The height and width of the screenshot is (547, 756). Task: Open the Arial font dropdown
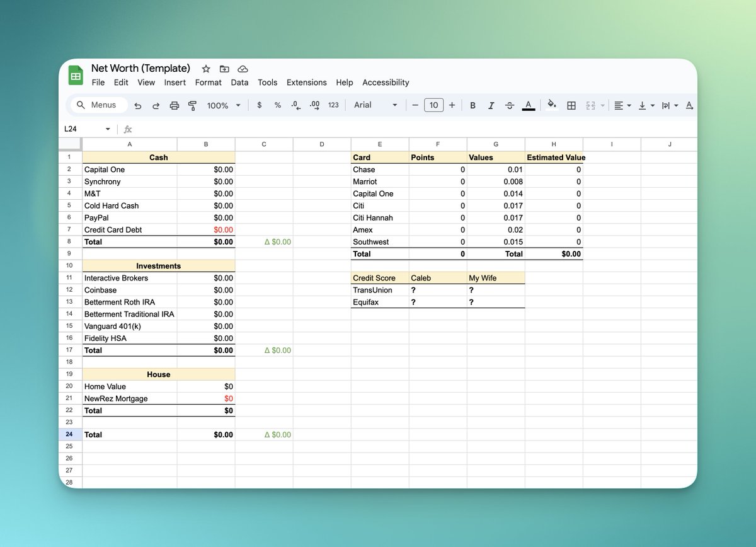pyautogui.click(x=376, y=105)
